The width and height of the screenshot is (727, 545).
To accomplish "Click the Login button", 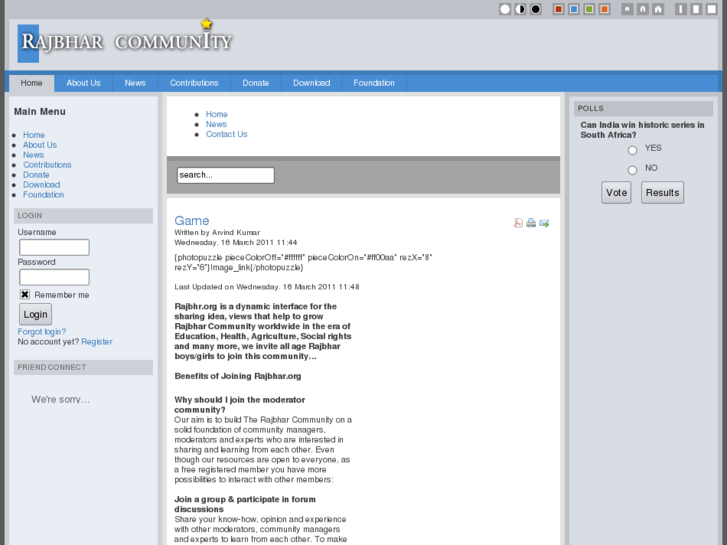I will [x=36, y=314].
